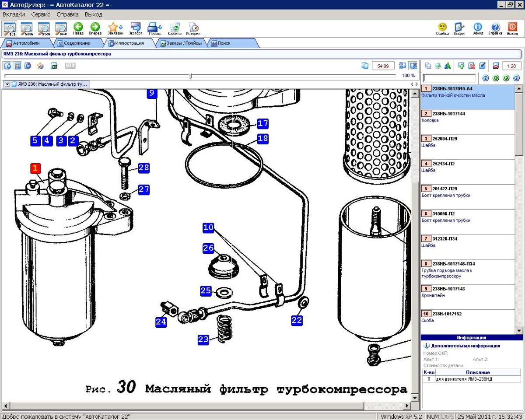This screenshot has width=525, height=420.
Task: Toggle the rightmost panel layout button beside 54:99
Action: coord(413,66)
